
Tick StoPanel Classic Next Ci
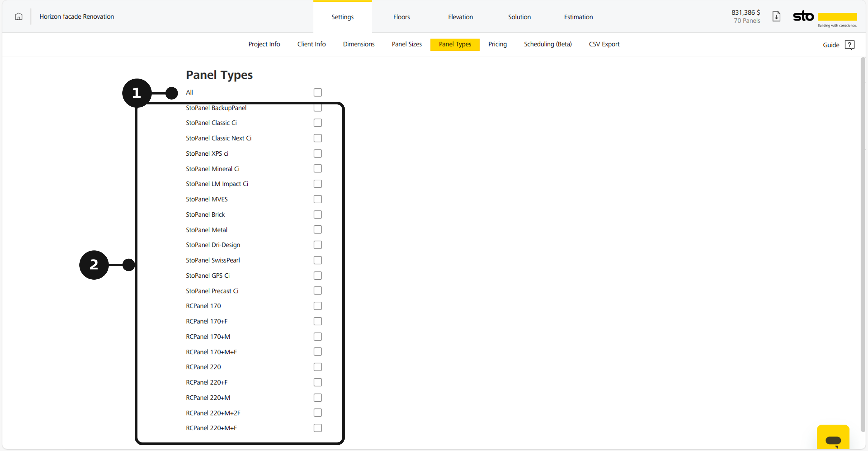(x=317, y=138)
